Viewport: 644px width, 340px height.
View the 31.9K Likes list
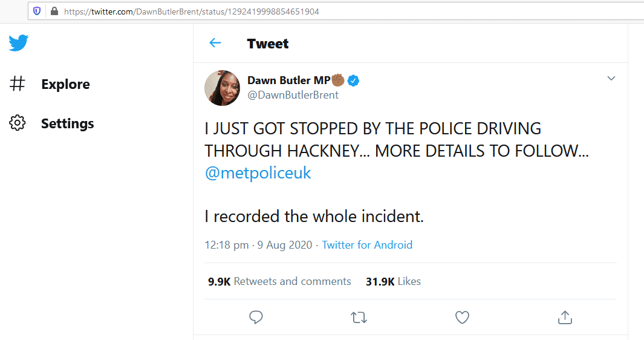point(393,281)
